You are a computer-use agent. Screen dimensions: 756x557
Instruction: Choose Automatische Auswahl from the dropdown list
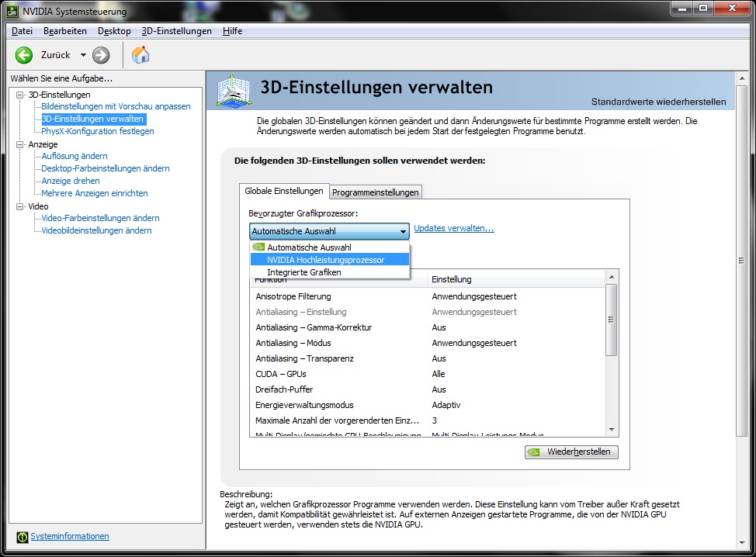[x=330, y=247]
